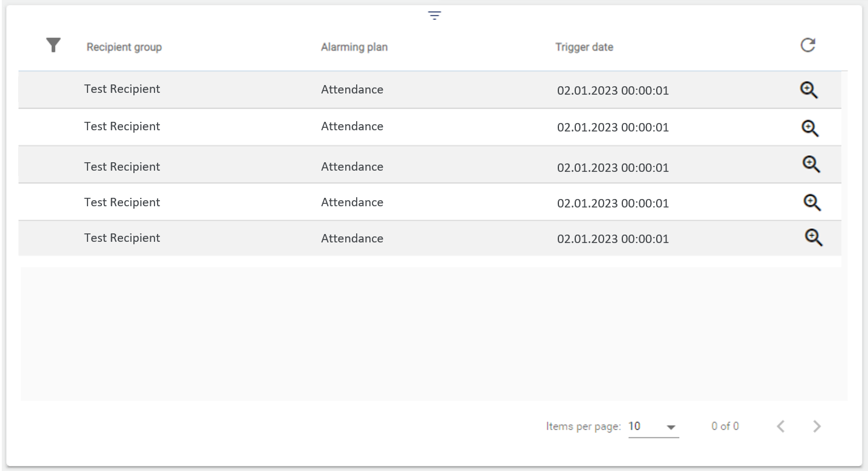
Task: Click Test Recipient in the second row
Action: (x=122, y=127)
